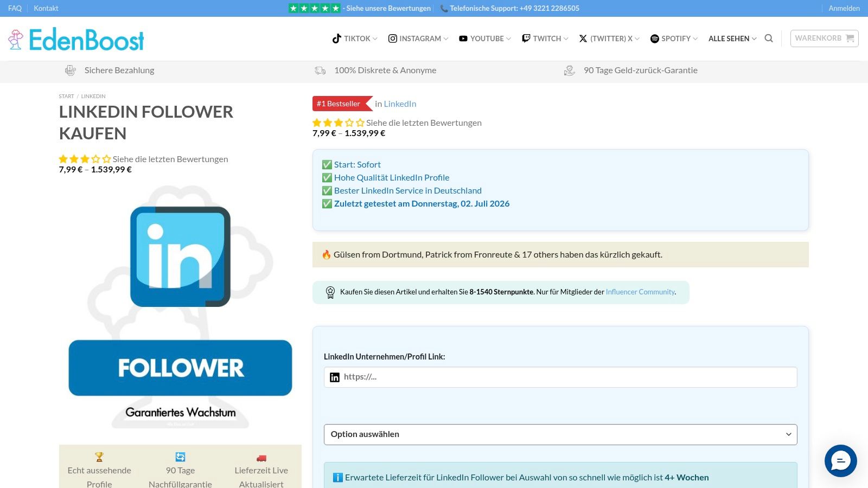
Task: Click the '90 Tage Geld-zurück-Garantie' text
Action: tap(641, 70)
